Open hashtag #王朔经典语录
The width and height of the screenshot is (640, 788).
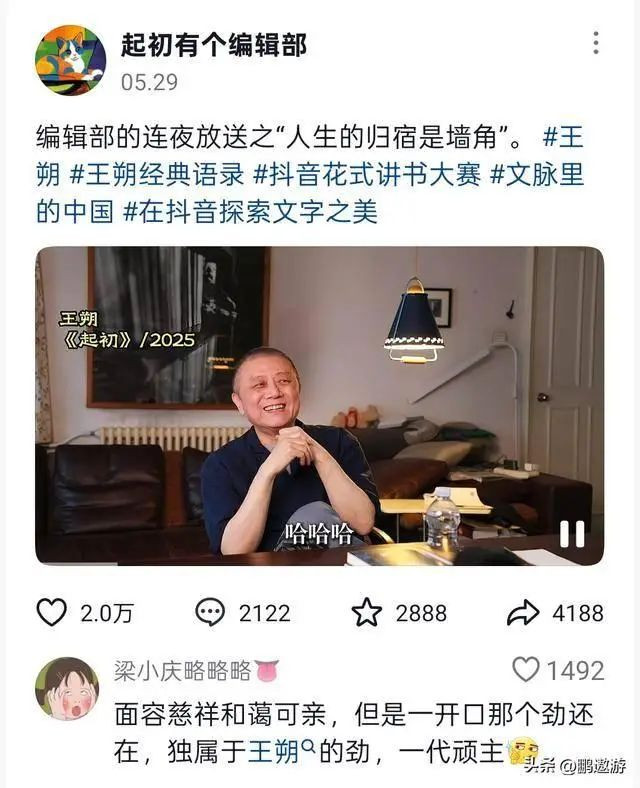[x=157, y=174]
